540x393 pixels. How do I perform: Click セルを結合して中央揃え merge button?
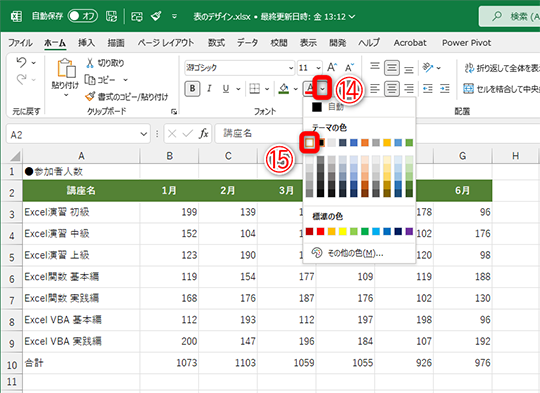tap(501, 89)
